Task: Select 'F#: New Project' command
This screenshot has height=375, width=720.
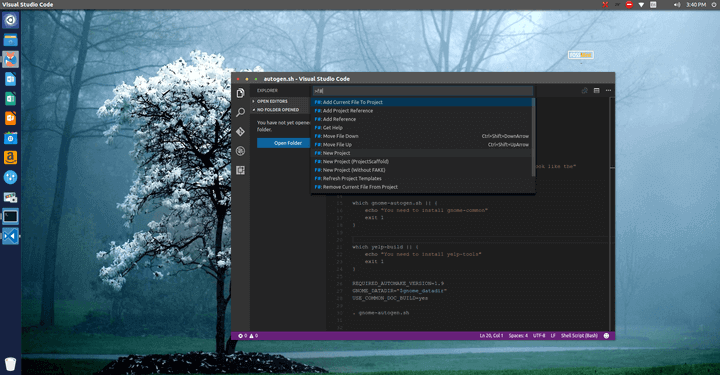Action: tap(422, 153)
